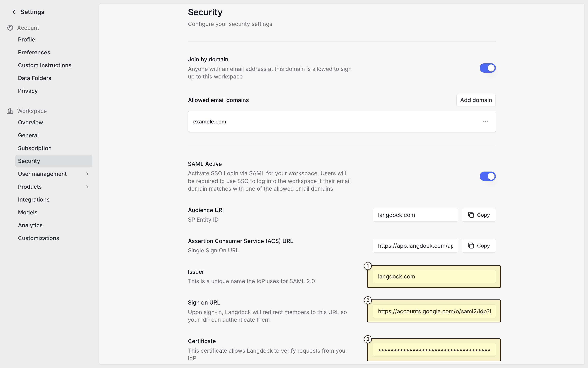
Task: Click the Settings header title
Action: point(32,12)
